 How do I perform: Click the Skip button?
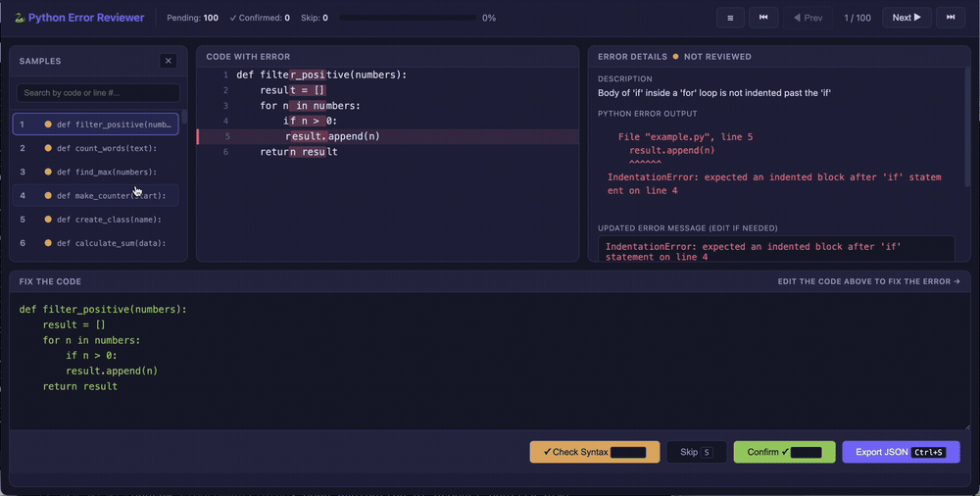696,452
